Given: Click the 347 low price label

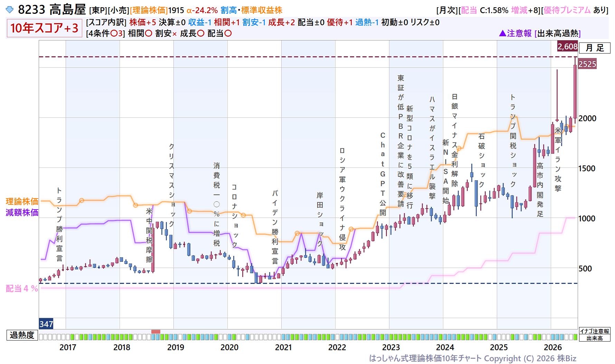Looking at the screenshot, I should 46,324.
